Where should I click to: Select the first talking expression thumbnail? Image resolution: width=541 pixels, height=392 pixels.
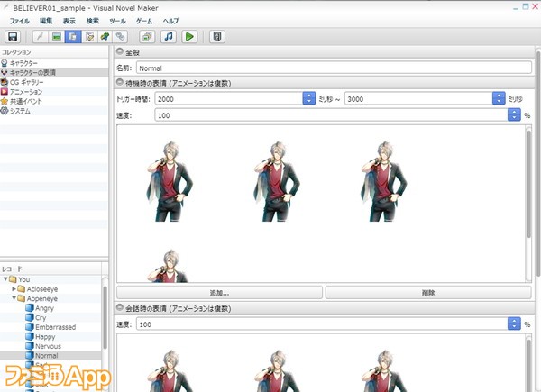click(170, 370)
